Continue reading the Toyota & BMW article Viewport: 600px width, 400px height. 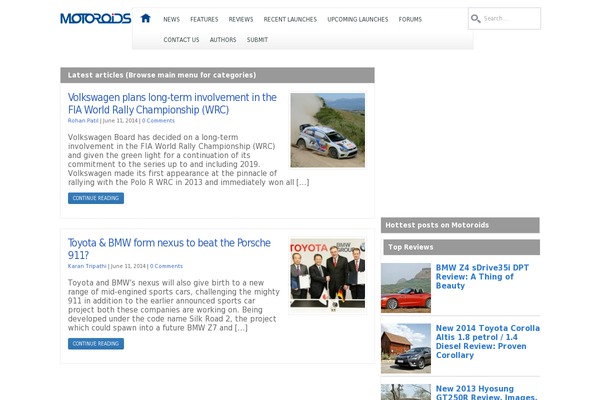tap(96, 343)
